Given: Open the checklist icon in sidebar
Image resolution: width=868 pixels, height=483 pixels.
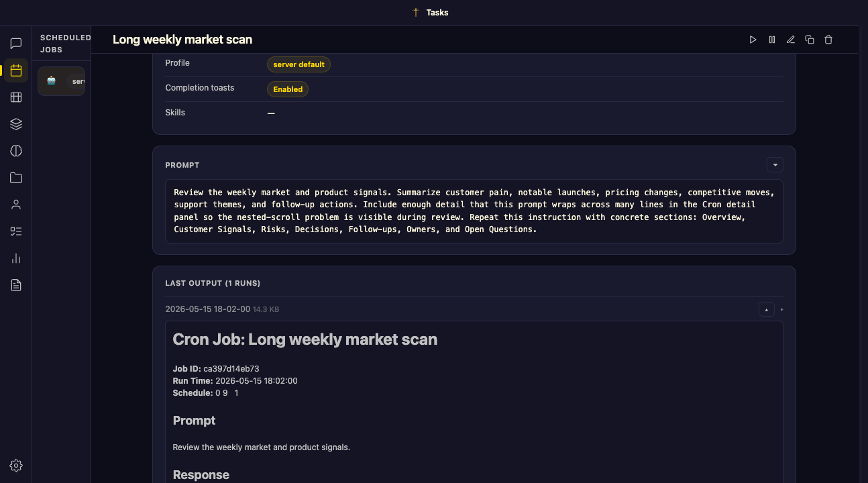Looking at the screenshot, I should click(16, 231).
